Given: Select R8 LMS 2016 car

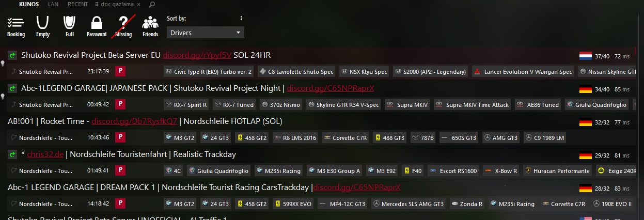Looking at the screenshot, I should click(x=295, y=138).
